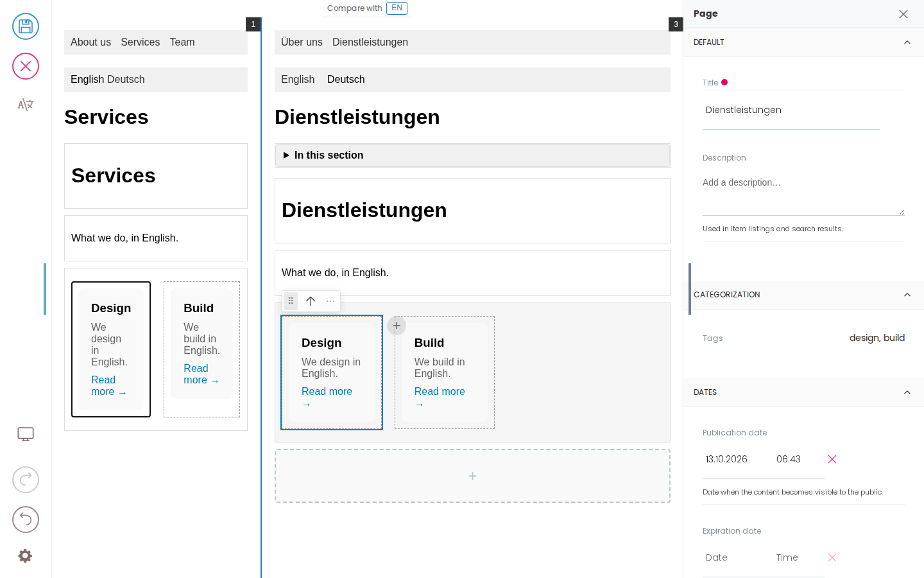Click the Title field containing Dienstleistungen
Screen dimensions: 924x578
[791, 110]
